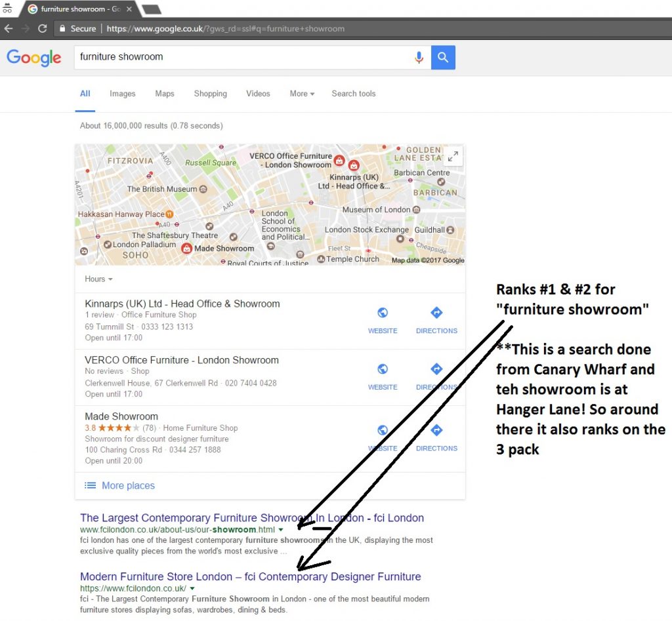Click the blue search magnifier button
The height and width of the screenshot is (621, 672).
pos(443,57)
